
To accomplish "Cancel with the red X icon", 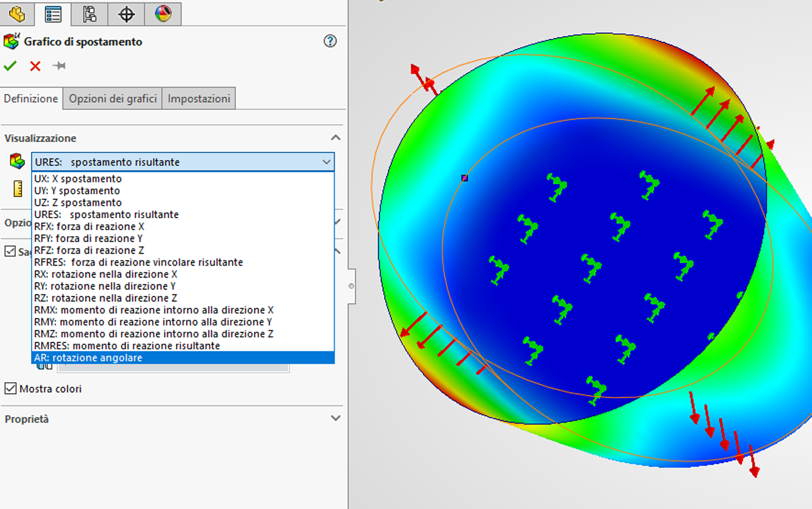I will 35,66.
